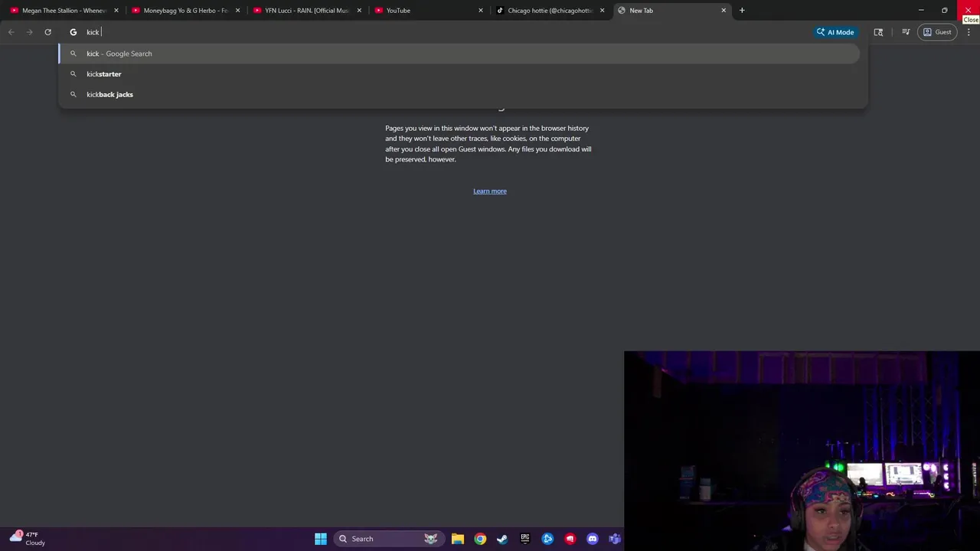Close the Chicago hottie tab
The width and height of the screenshot is (980, 551).
[x=602, y=11]
